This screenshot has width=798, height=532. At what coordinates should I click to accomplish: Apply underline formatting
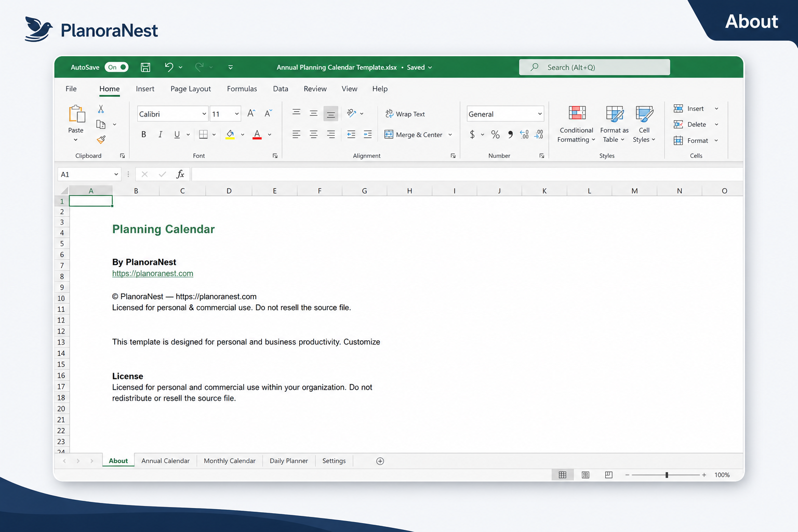(177, 135)
